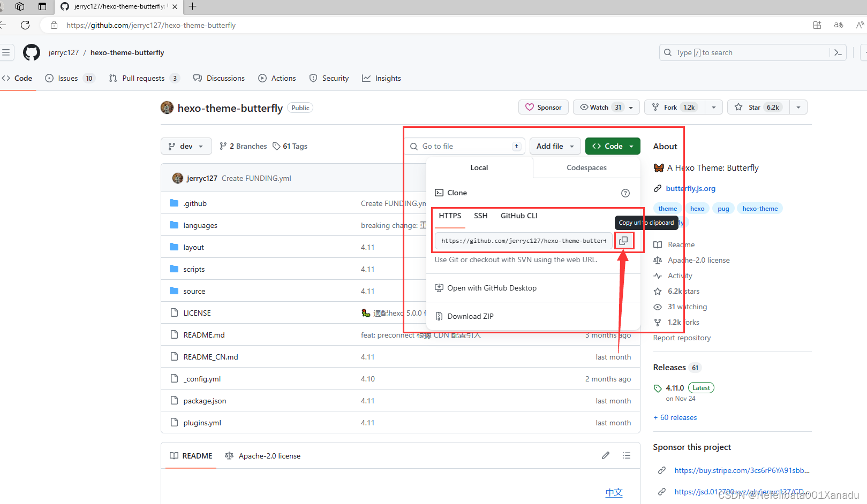Open the hamburger navigation menu
The height and width of the screenshot is (504, 867).
coord(6,52)
